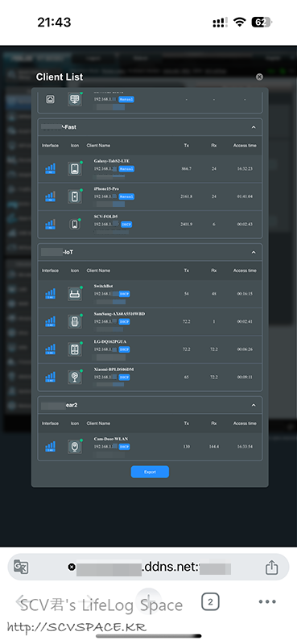This screenshot has width=297, height=644.
Task: Open Galaxy-TabS2-LTE device icon
Action: pos(75,169)
